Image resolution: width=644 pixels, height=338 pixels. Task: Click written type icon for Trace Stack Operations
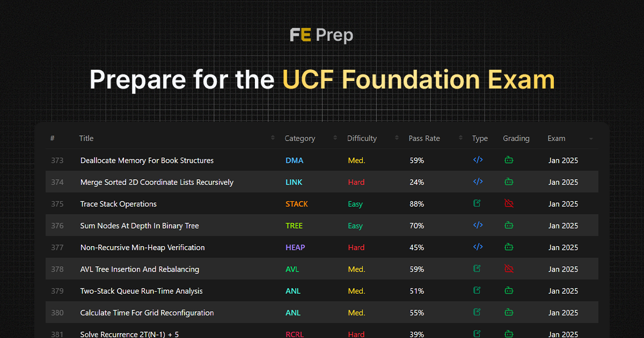[477, 204]
